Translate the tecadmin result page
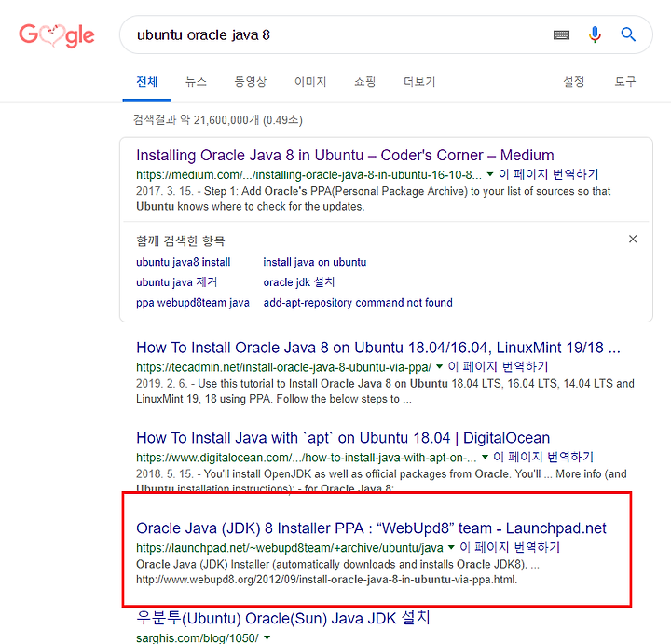 498,366
